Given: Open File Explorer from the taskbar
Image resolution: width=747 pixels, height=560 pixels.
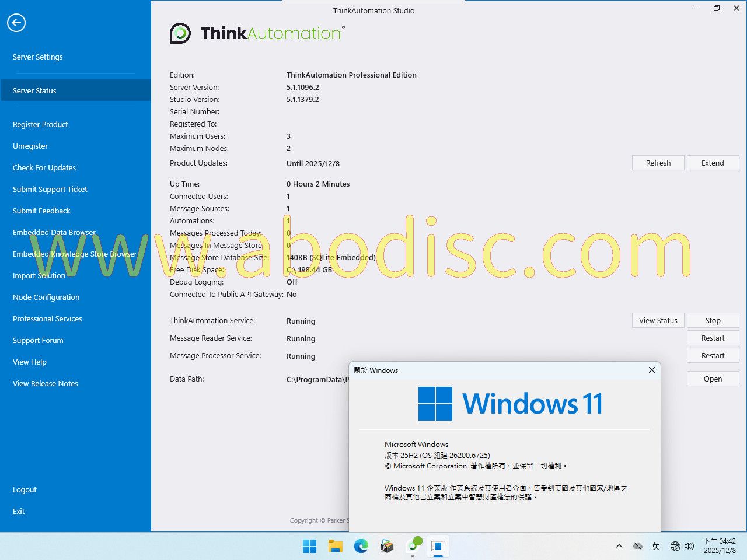Looking at the screenshot, I should point(335,546).
